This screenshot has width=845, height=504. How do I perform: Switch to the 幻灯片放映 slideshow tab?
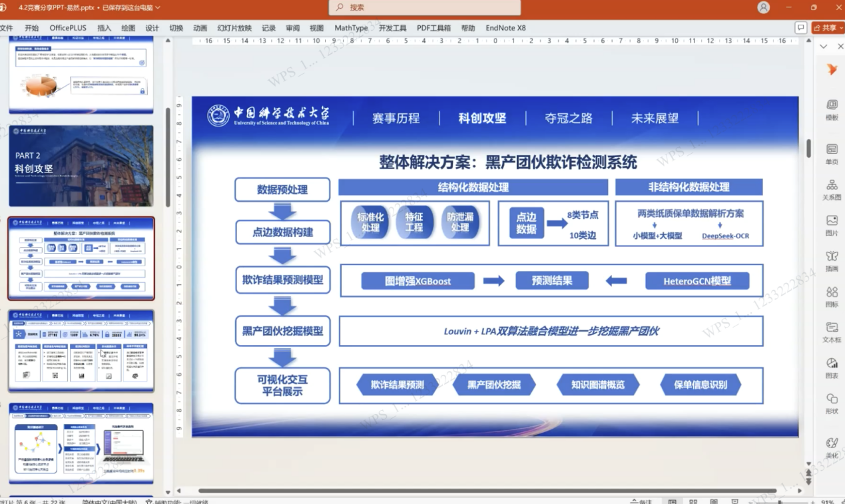coord(234,28)
